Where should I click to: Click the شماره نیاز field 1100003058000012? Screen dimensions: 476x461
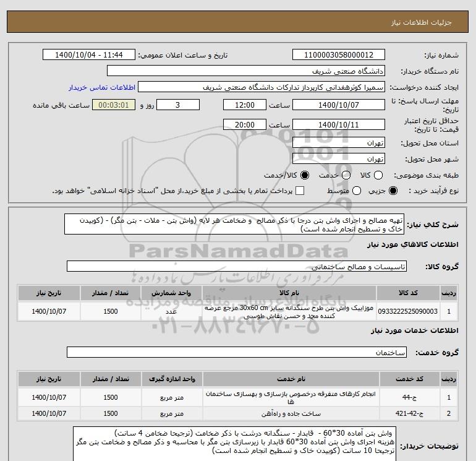pos(339,54)
